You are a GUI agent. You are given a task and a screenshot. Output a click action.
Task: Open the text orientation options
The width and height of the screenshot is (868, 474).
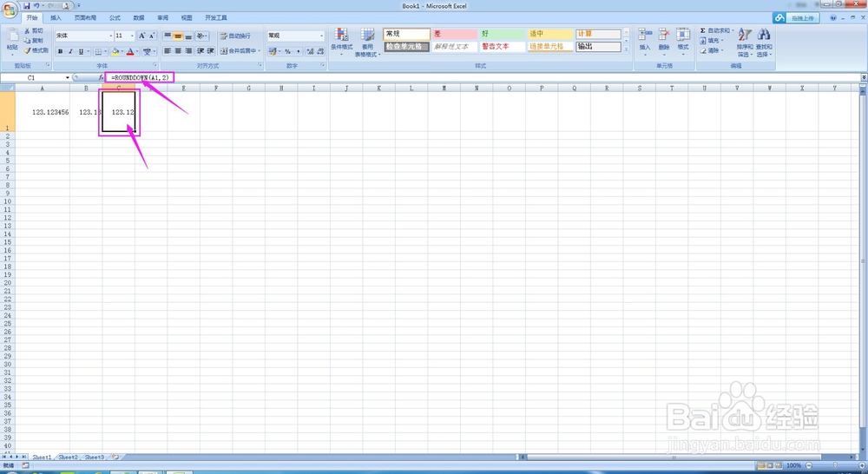[x=201, y=36]
